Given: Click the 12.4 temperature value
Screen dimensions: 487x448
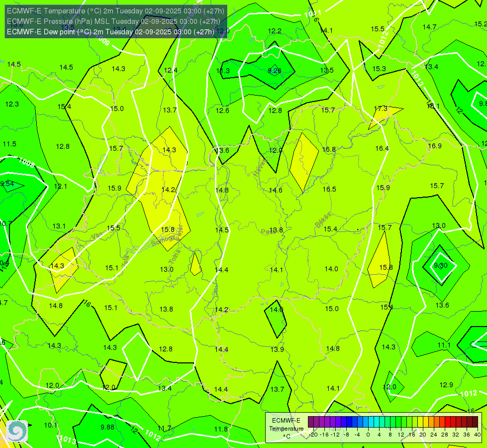Looking at the screenshot, I should coord(171,70).
